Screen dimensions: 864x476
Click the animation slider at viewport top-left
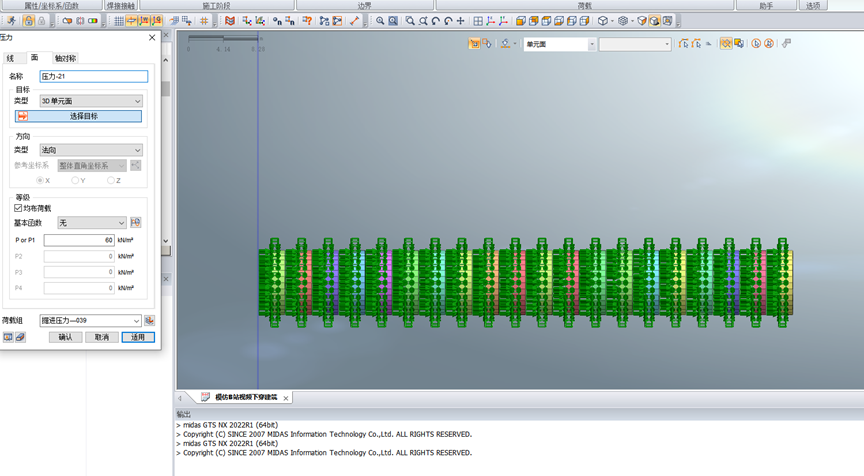223,38
